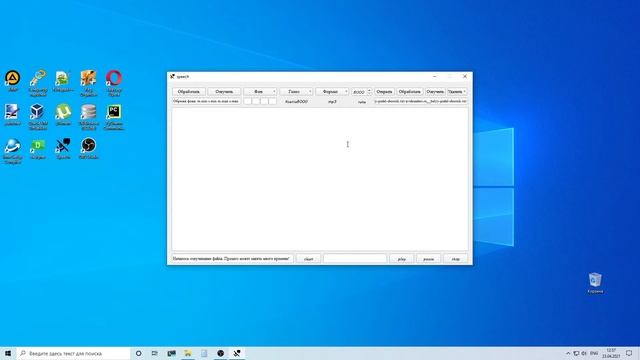640x360 pixels.
Task: Click the taskbar search box
Action: point(73,353)
